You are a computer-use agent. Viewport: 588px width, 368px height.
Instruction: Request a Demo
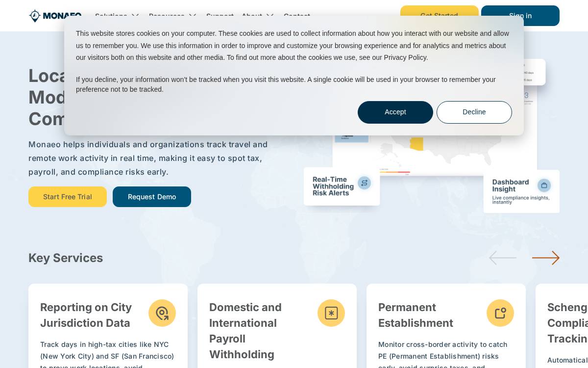click(x=152, y=197)
